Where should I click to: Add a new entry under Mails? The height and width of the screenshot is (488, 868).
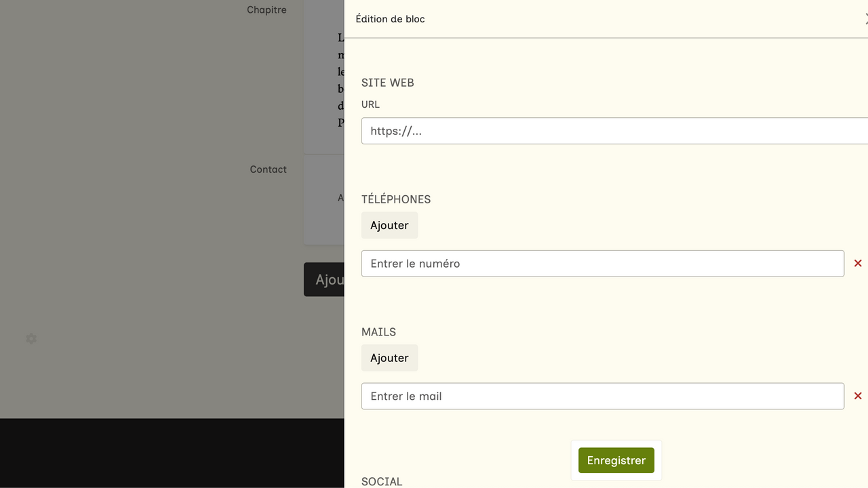pos(389,359)
